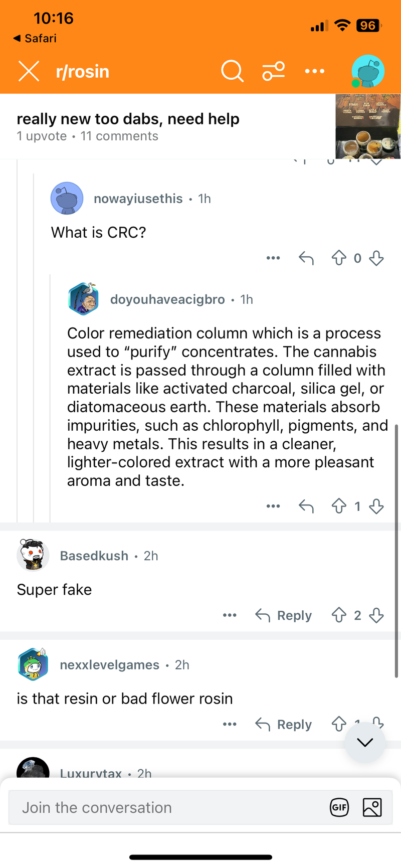This screenshot has width=401, height=868.
Task: Open username nexxlevelgames profile
Action: (109, 665)
